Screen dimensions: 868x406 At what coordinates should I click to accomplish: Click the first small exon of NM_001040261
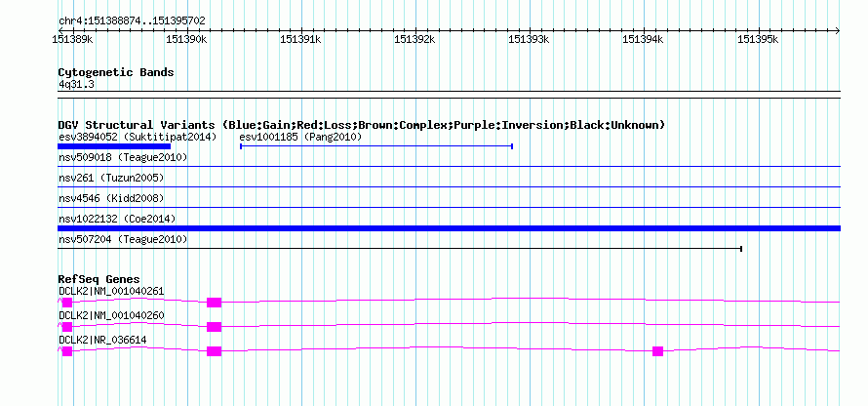67,303
